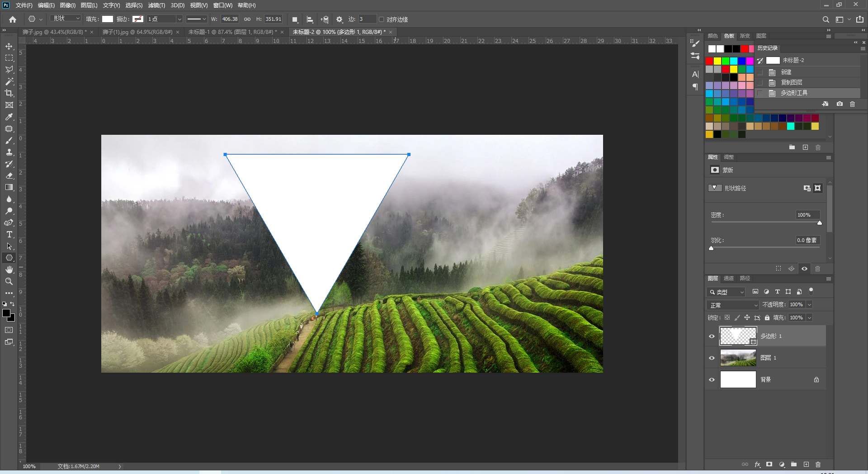Select the Eraser tool
The height and width of the screenshot is (474, 868).
(9, 176)
